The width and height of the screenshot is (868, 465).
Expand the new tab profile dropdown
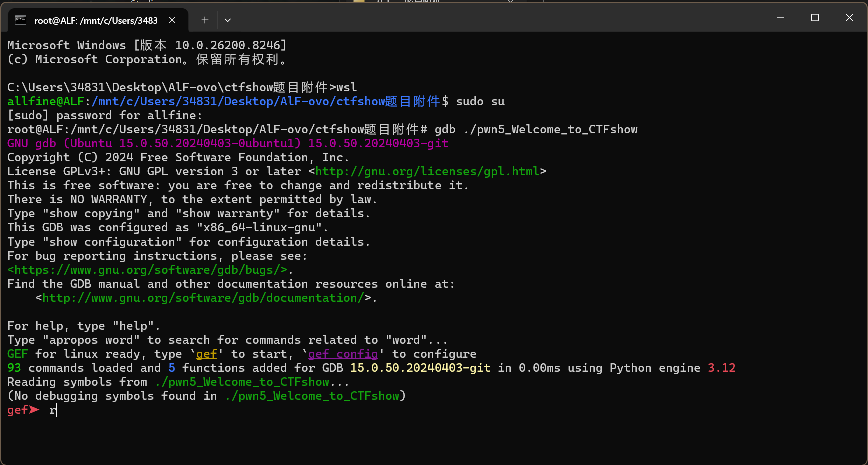point(228,20)
